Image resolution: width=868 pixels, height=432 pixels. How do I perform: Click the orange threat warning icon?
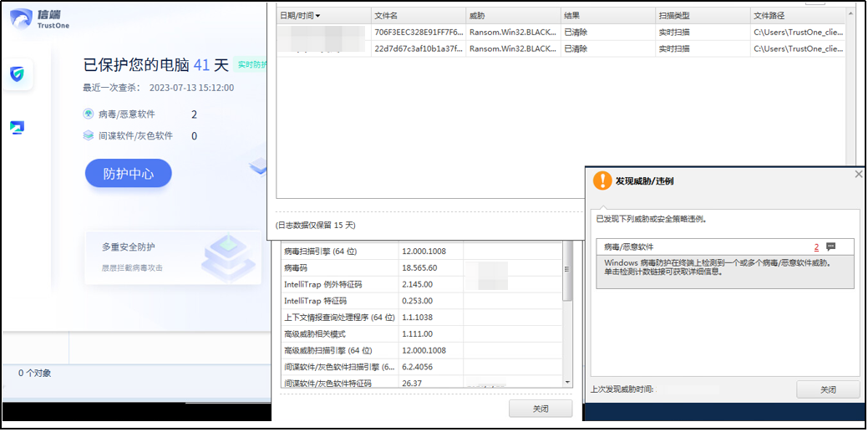(602, 180)
